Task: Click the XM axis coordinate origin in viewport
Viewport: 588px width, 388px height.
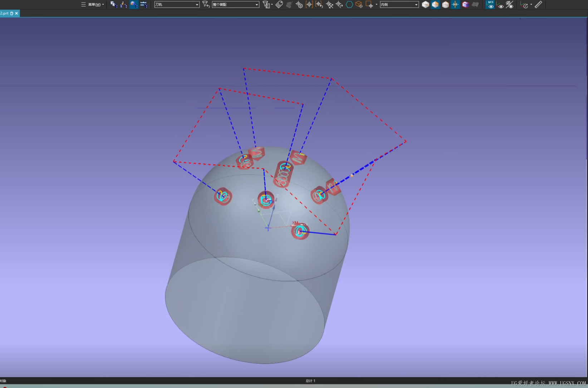Action: [268, 228]
